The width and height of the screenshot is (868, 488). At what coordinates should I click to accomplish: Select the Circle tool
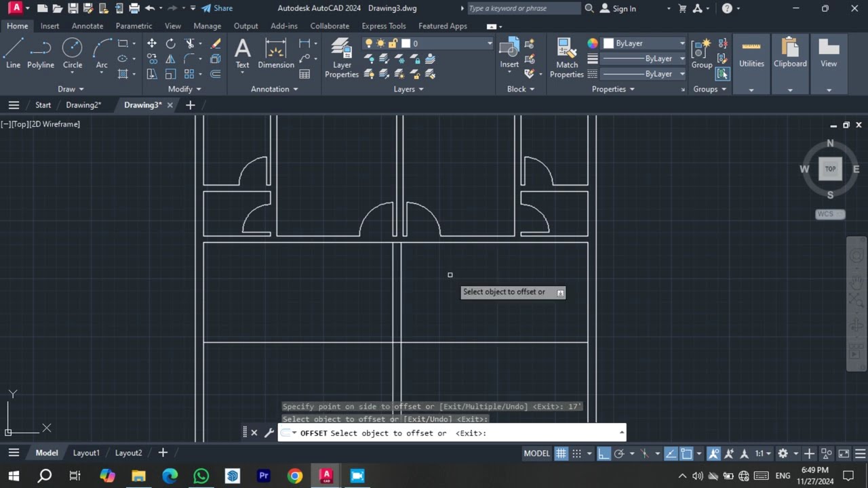pyautogui.click(x=73, y=54)
